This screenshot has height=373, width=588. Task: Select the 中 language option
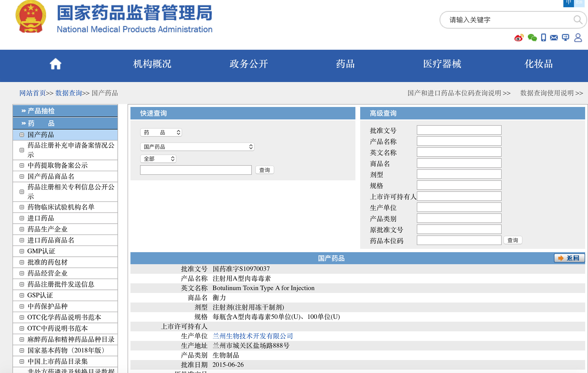568,2
